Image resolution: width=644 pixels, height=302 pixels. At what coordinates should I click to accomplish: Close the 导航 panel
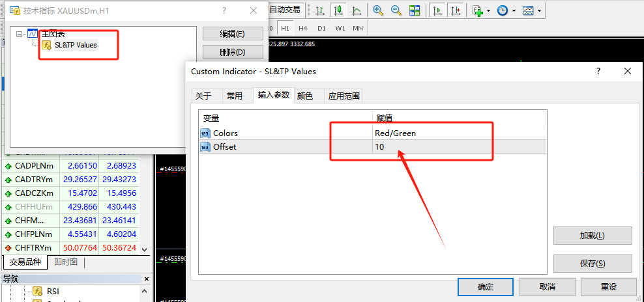146,279
